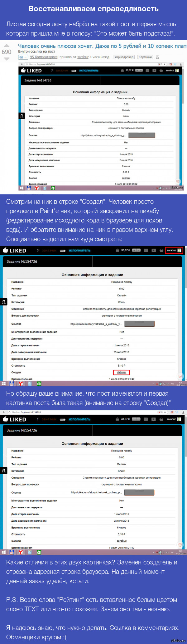Select the кармадрочер tag
Viewport: 187px width, 644px height.
(x=124, y=57)
